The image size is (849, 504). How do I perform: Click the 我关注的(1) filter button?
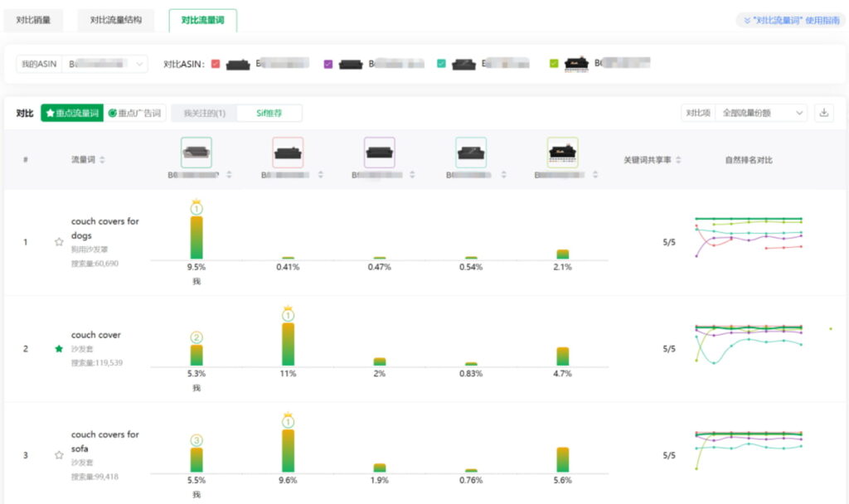click(x=204, y=113)
